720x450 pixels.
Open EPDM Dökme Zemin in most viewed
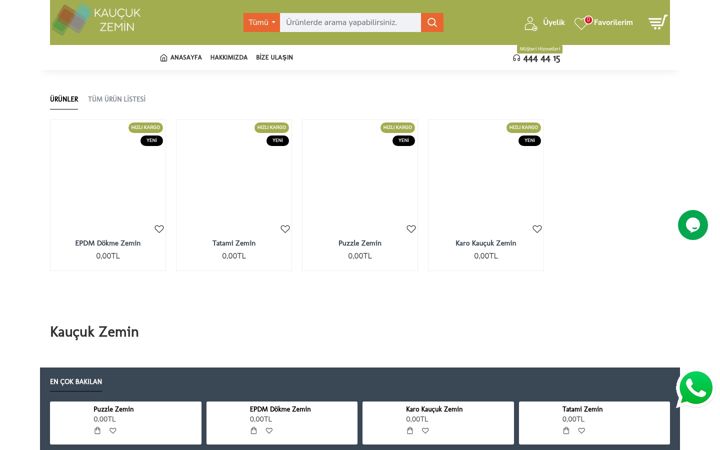(x=280, y=409)
